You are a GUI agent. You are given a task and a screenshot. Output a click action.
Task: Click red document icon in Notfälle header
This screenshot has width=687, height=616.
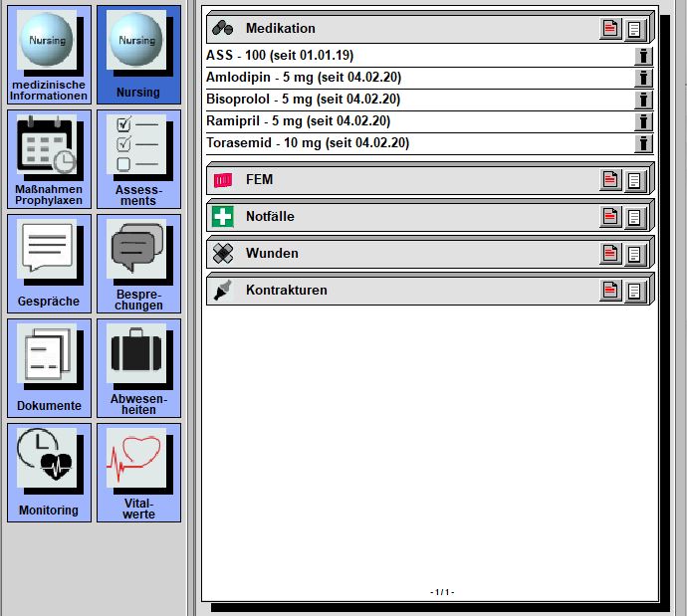610,217
